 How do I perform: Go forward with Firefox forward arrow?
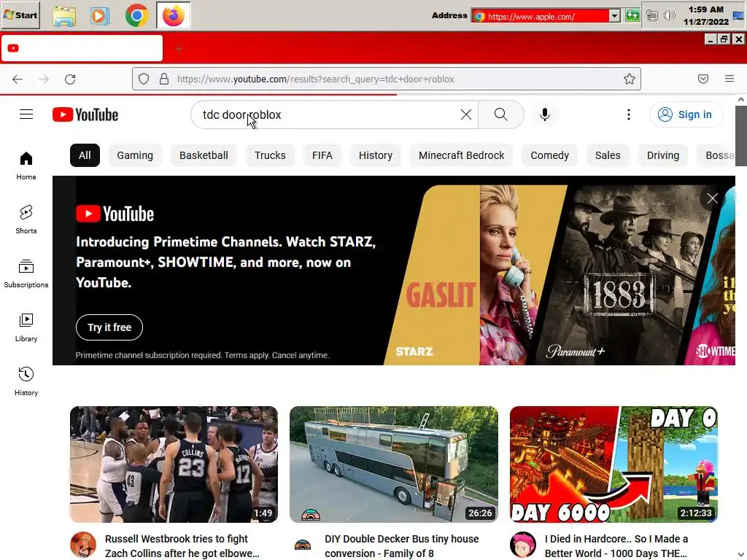[44, 79]
